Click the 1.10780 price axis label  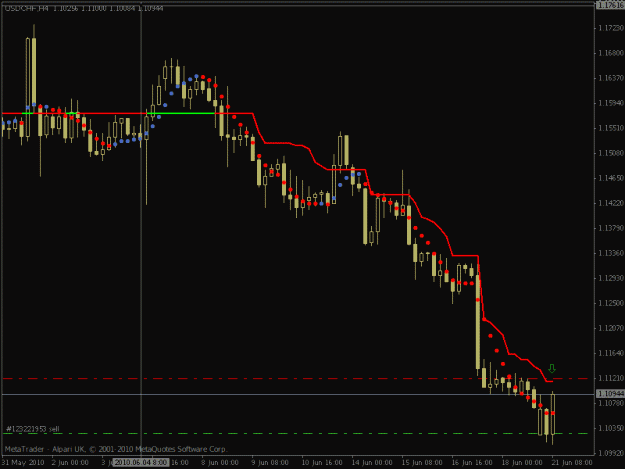coord(611,403)
